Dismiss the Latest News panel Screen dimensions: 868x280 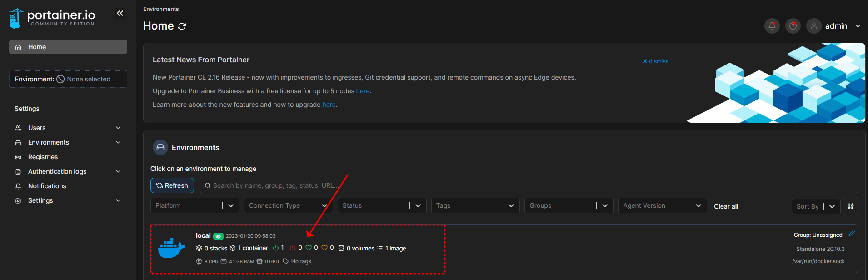tap(655, 61)
